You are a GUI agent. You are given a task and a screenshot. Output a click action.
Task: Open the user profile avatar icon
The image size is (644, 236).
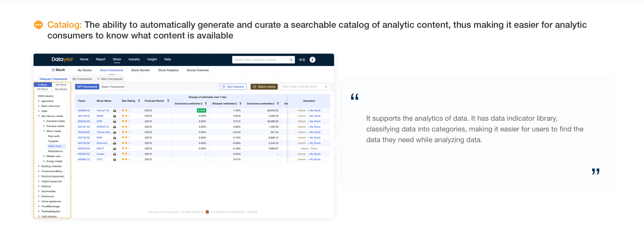312,60
